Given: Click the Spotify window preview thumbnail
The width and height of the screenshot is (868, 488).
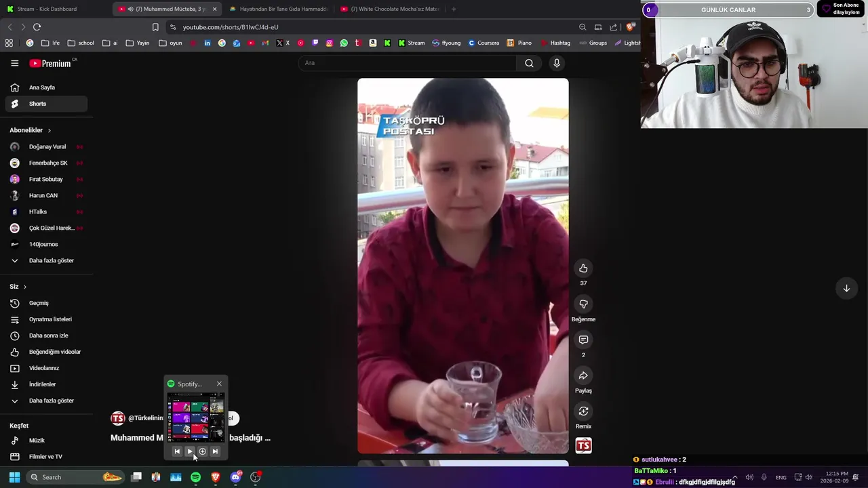Looking at the screenshot, I should [x=196, y=418].
